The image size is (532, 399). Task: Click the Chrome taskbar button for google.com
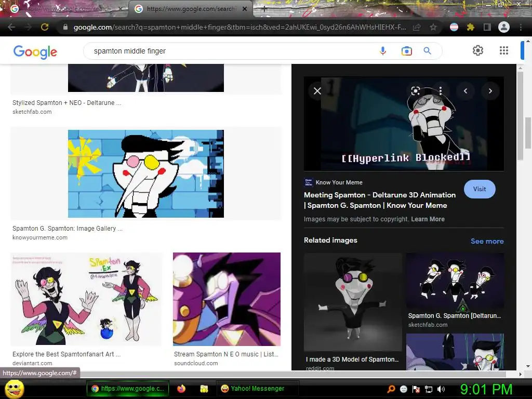(x=128, y=389)
